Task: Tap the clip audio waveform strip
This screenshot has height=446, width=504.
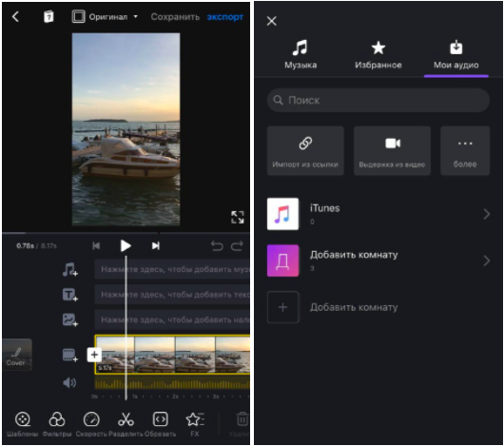Action: [x=172, y=383]
